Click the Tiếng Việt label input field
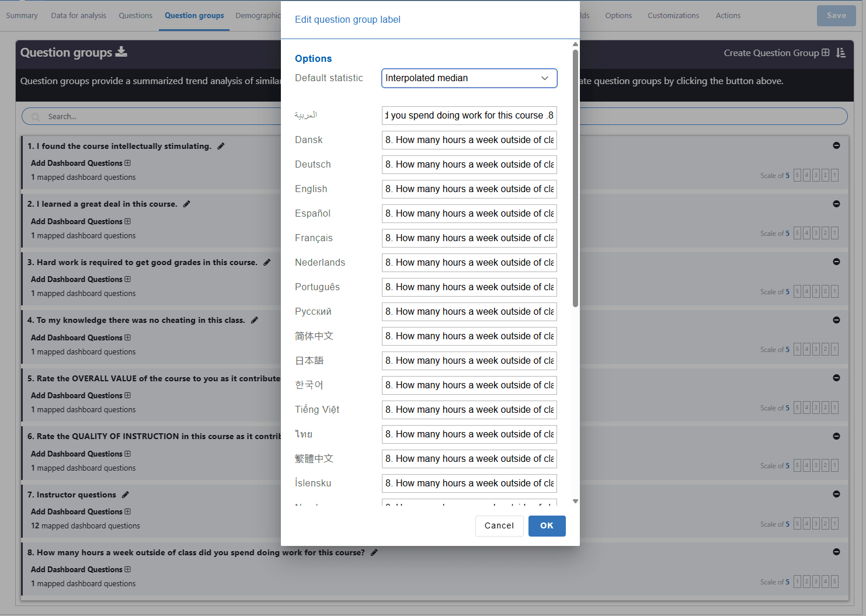The width and height of the screenshot is (866, 616). pyautogui.click(x=469, y=410)
